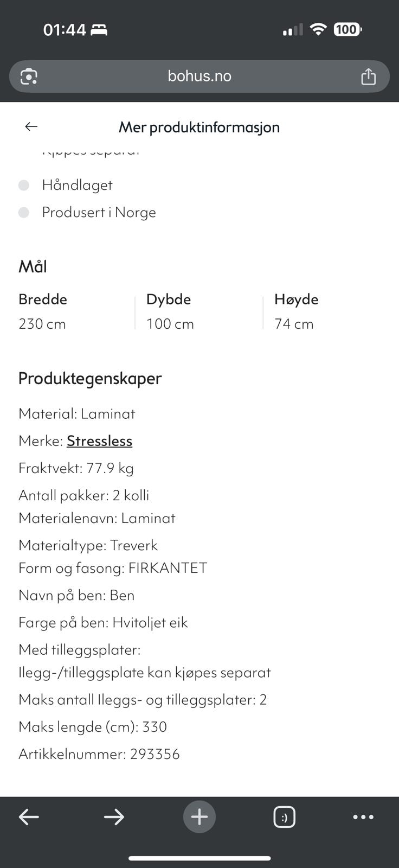Tap the bohus.no address bar
Viewport: 399px width, 868px height.
pyautogui.click(x=199, y=76)
